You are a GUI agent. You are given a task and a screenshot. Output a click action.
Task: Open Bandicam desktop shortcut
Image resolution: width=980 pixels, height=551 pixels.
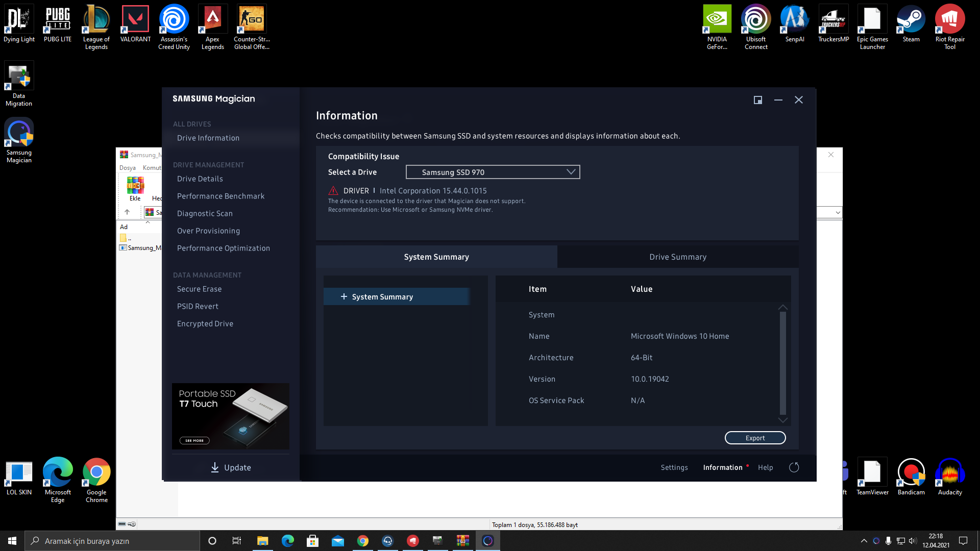click(911, 477)
